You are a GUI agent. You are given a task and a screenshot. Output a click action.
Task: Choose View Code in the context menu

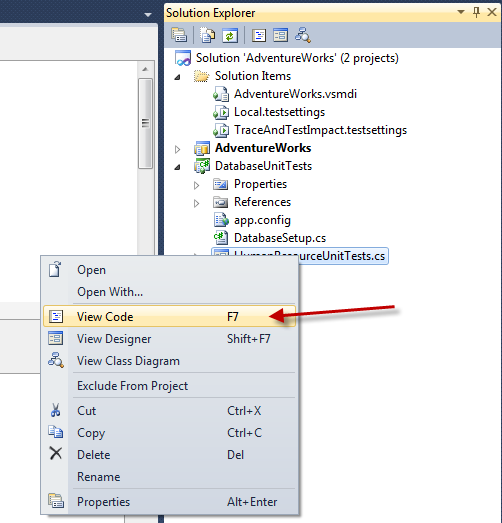click(x=169, y=316)
